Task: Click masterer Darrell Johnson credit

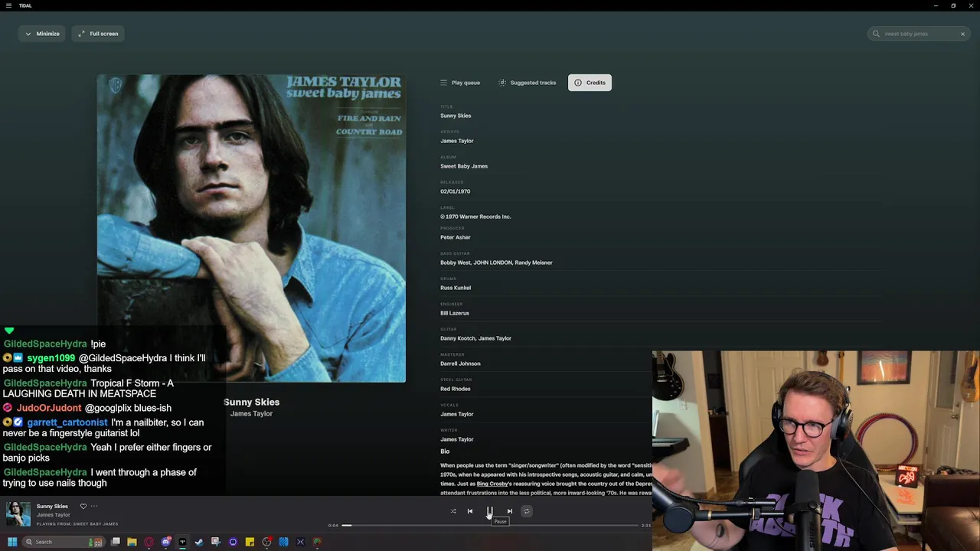Action: point(460,364)
